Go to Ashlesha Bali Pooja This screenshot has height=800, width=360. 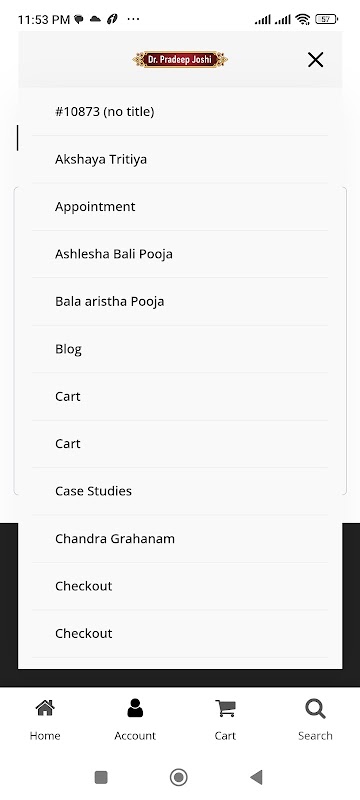tap(180, 254)
